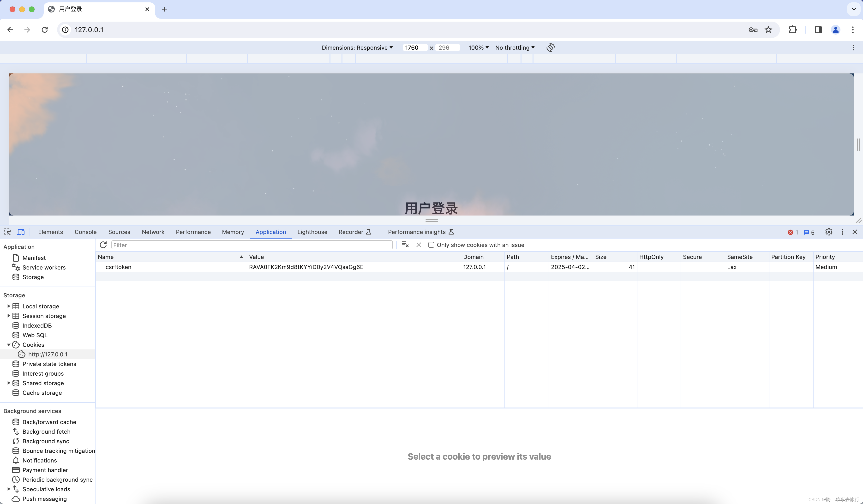Click the rotate device icon
This screenshot has height=504, width=863.
pos(550,47)
